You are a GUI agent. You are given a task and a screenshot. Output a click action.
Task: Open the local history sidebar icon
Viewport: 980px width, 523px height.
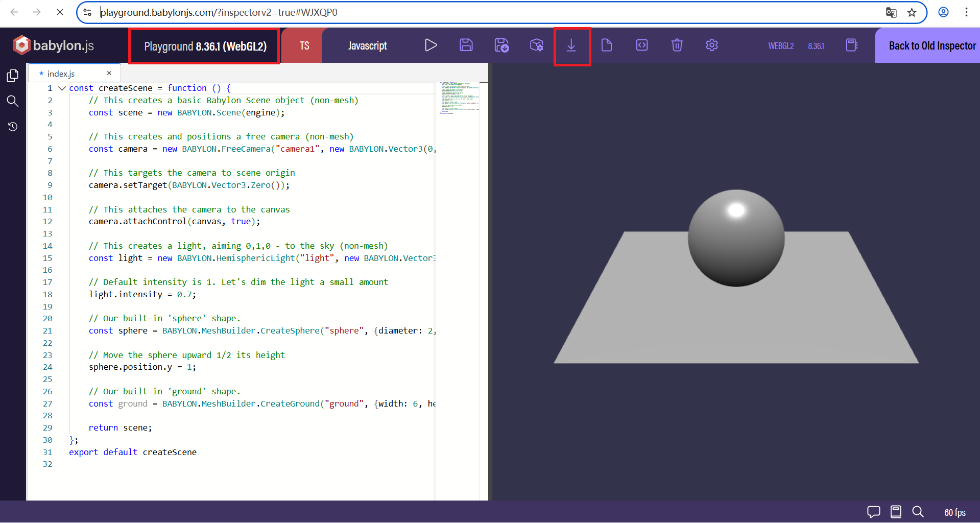click(13, 126)
